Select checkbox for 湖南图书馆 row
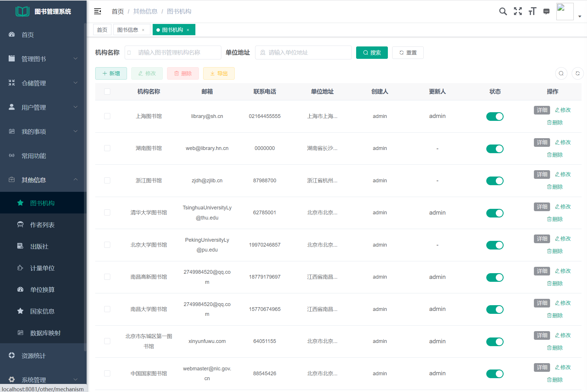Viewport: 587px width, 392px height. click(107, 148)
